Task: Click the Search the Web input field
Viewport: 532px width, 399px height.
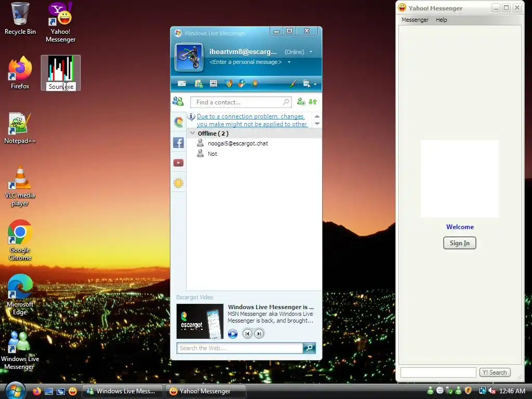Action: click(240, 348)
